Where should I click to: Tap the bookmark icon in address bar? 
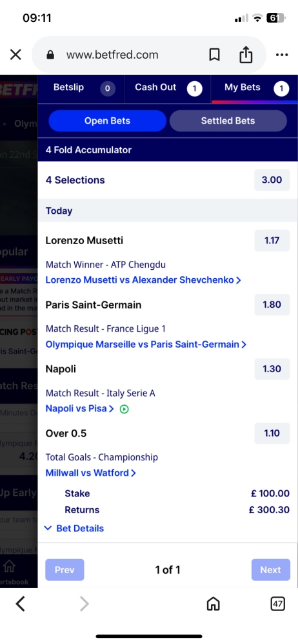(214, 55)
